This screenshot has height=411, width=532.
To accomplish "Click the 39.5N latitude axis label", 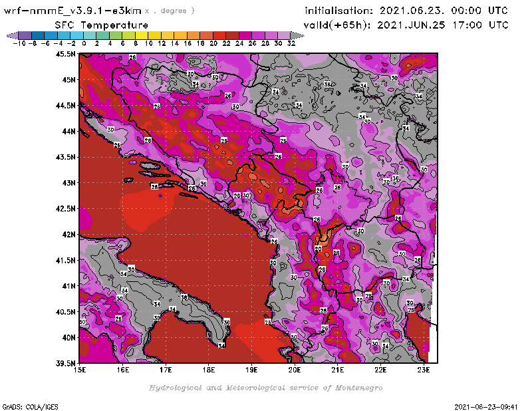I will click(65, 363).
